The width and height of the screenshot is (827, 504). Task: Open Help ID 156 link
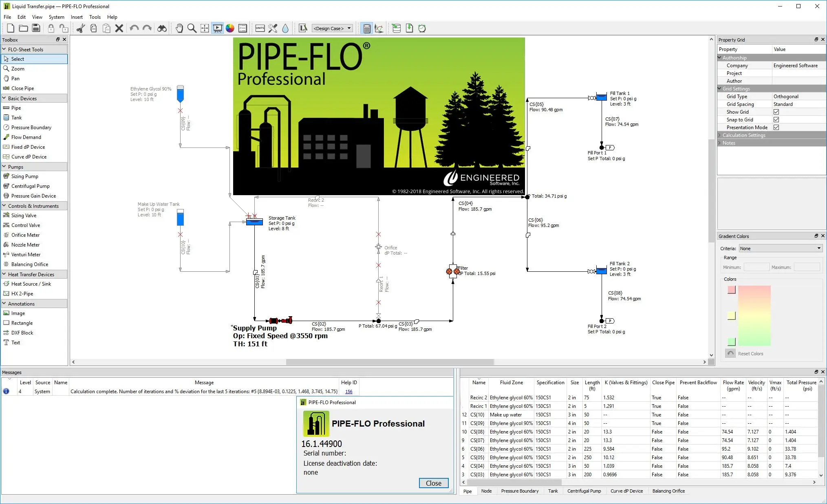[349, 392]
